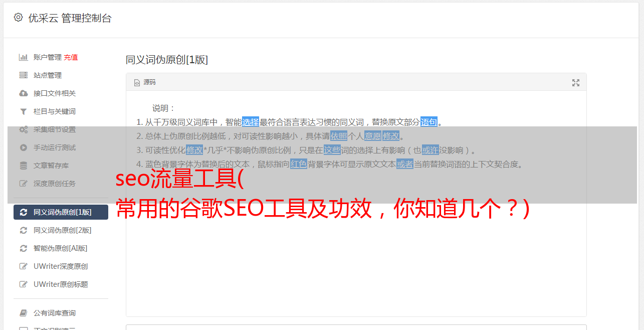Click the edit icon next to UWriter深度原创
The height and width of the screenshot is (330, 644).
[x=23, y=266]
